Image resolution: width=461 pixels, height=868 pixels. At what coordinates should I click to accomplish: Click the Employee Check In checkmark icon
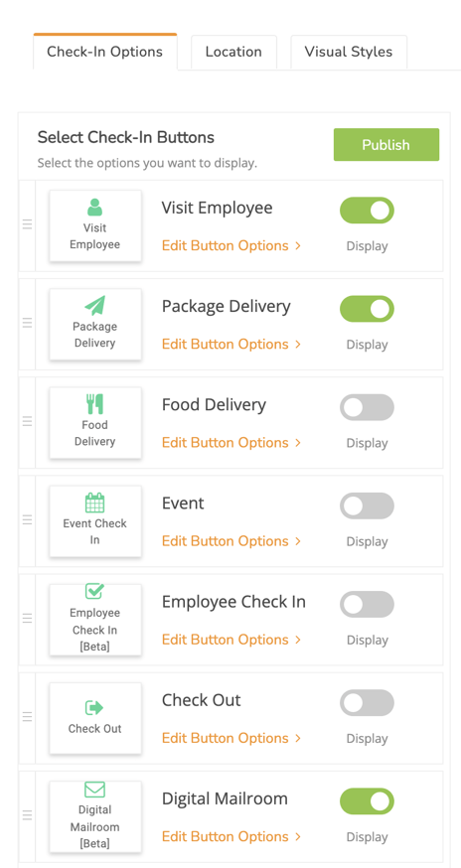94,591
